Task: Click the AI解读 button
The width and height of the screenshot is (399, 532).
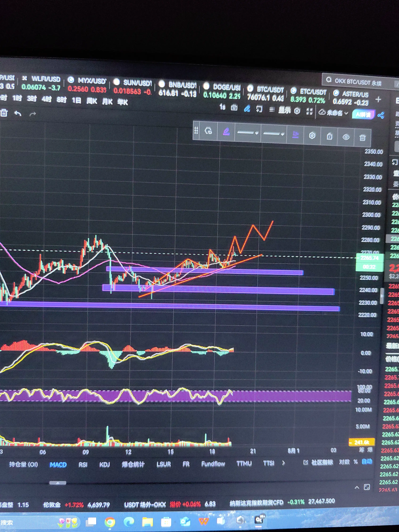Action: point(363,115)
